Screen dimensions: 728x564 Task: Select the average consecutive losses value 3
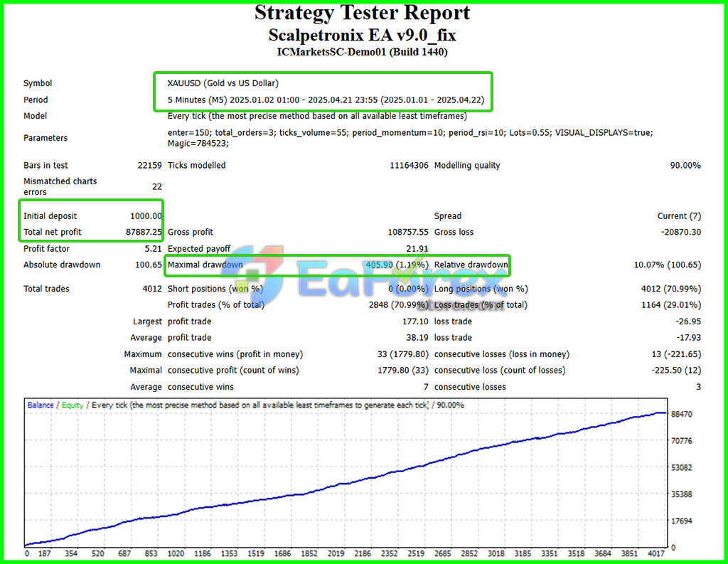(x=698, y=387)
